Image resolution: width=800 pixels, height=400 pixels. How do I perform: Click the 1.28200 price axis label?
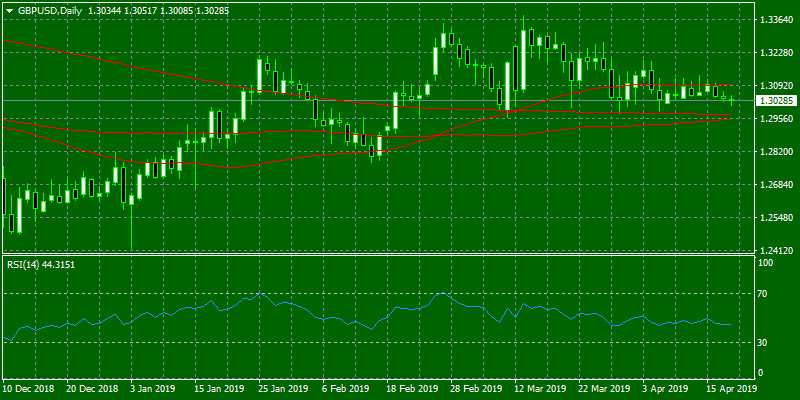pos(776,152)
